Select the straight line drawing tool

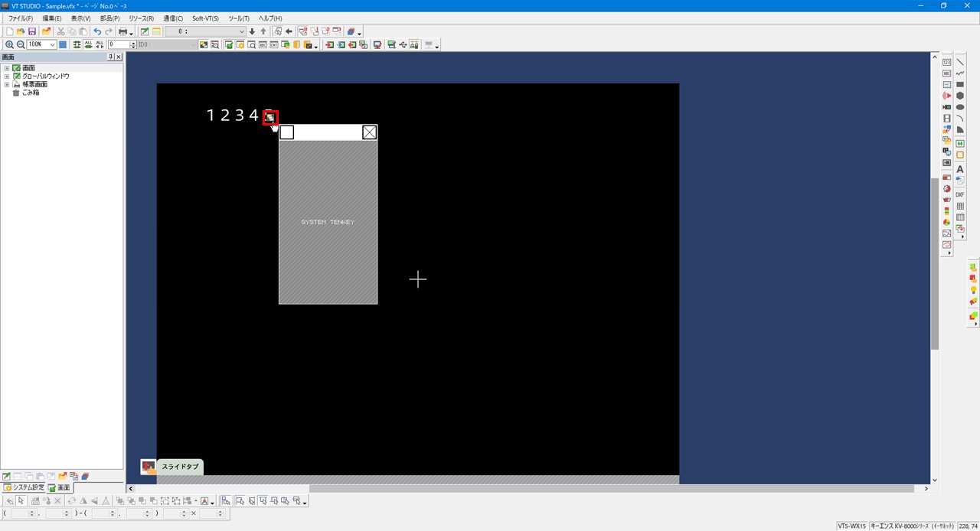960,62
